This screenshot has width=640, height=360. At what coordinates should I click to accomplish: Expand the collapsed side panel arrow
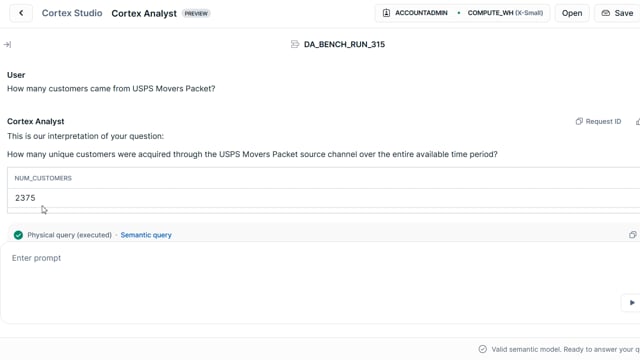(7, 44)
